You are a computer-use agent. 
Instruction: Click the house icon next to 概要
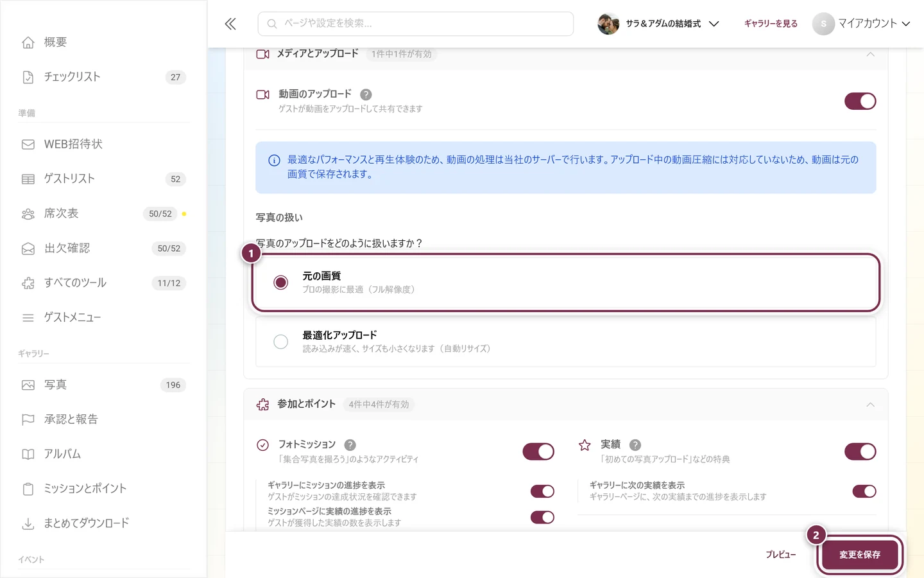pos(28,42)
